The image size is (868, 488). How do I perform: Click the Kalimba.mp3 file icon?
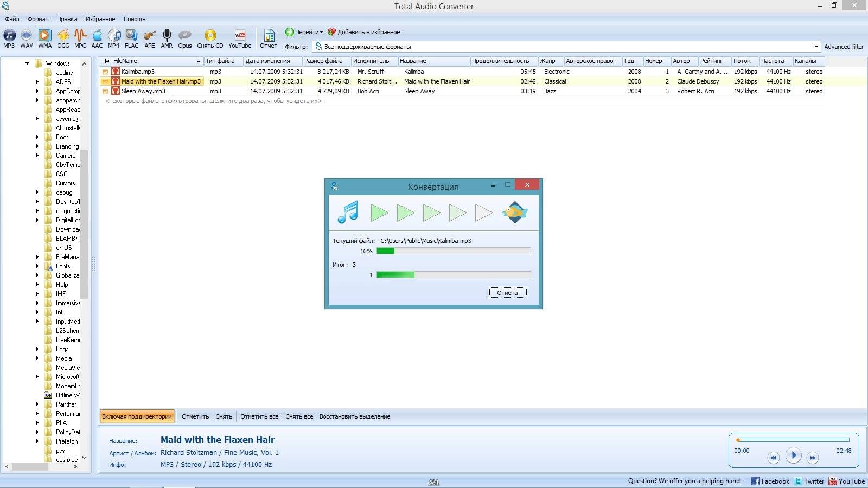pos(116,72)
